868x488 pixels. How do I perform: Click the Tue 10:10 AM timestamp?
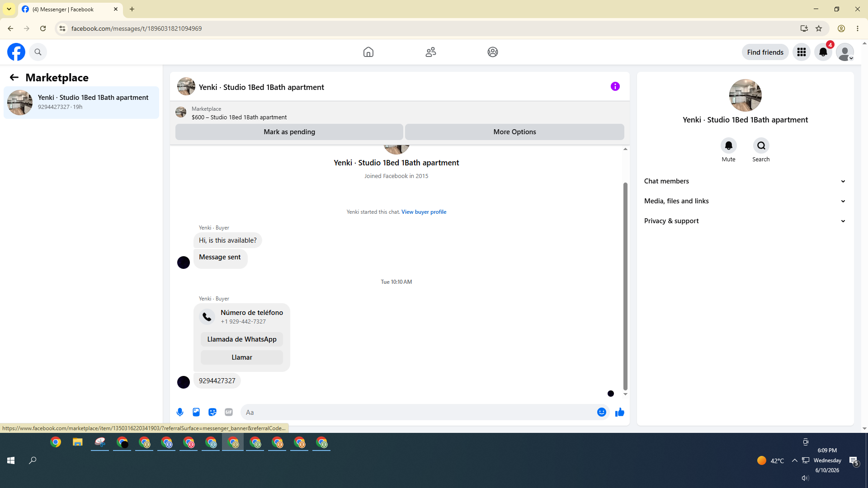pyautogui.click(x=396, y=282)
